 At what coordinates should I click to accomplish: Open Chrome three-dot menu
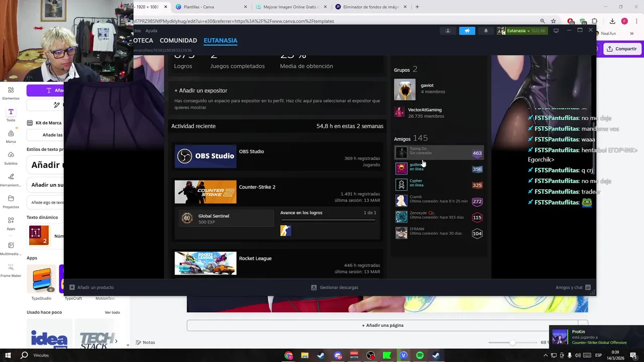(x=636, y=21)
